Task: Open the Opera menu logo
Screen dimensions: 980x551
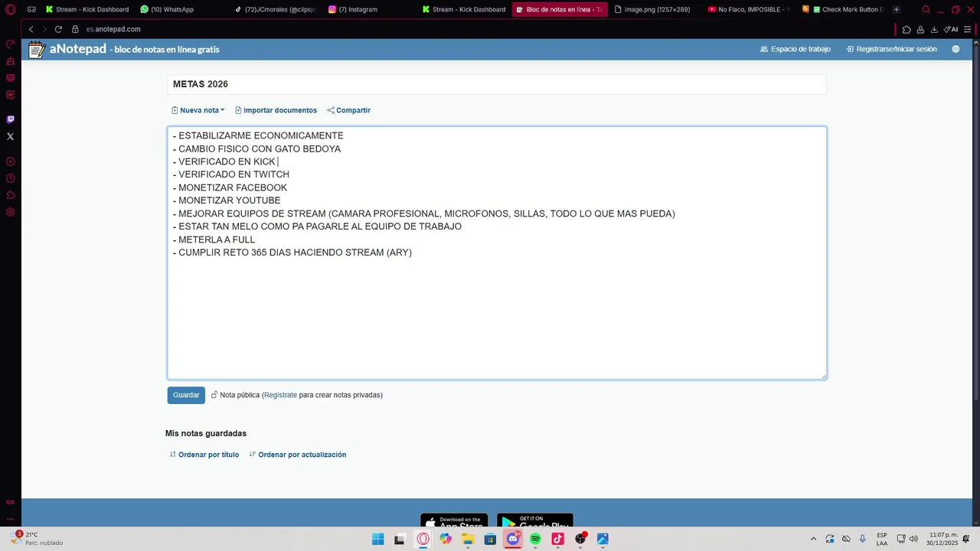Action: point(10,9)
